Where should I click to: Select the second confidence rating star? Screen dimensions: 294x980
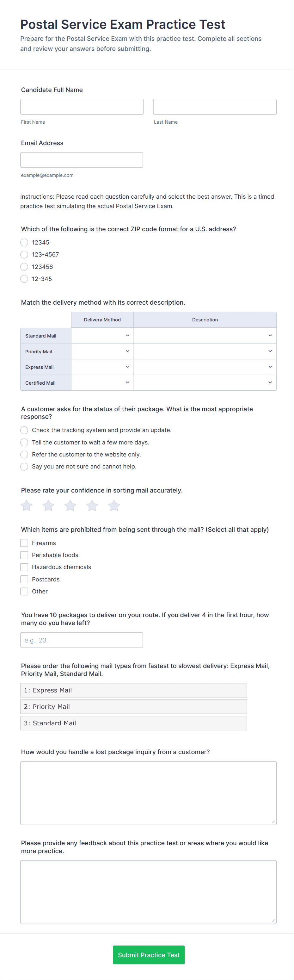pyautogui.click(x=48, y=506)
